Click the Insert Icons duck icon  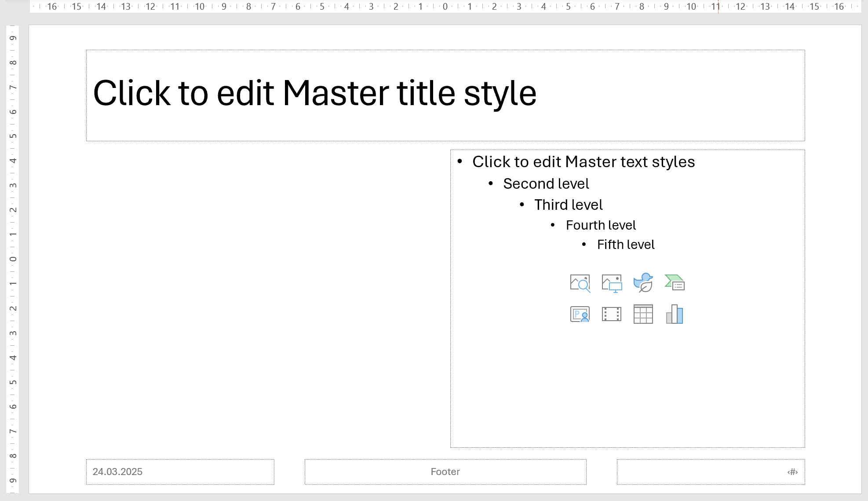643,282
